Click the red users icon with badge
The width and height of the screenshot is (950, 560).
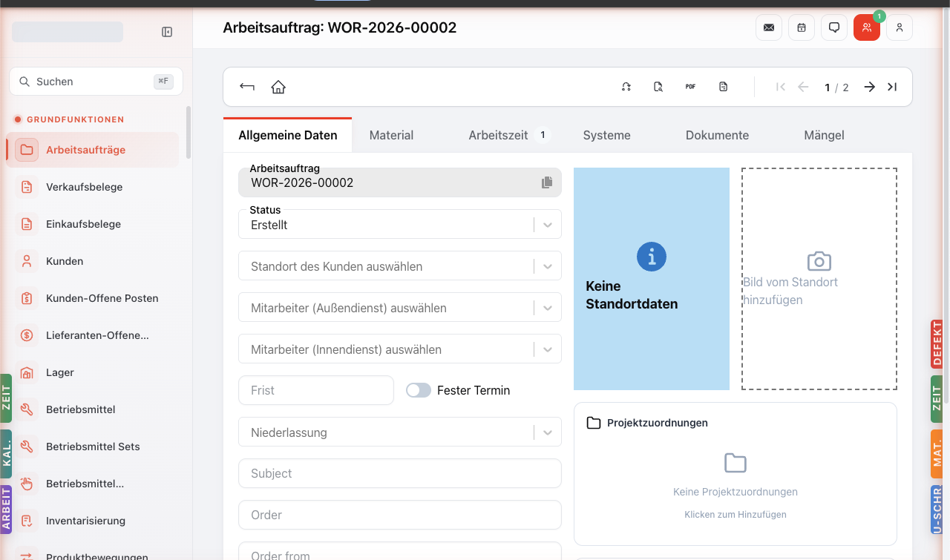(867, 27)
